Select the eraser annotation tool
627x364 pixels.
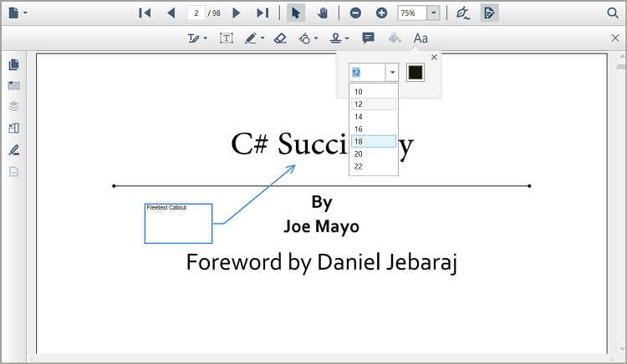[280, 38]
